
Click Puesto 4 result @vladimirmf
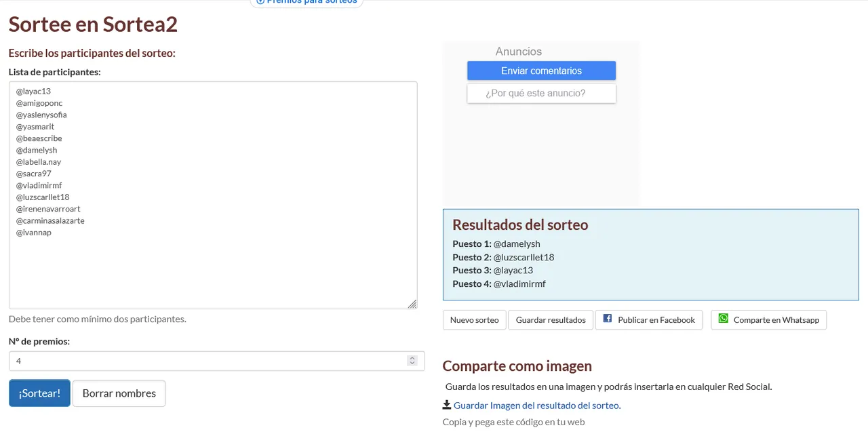coord(519,284)
